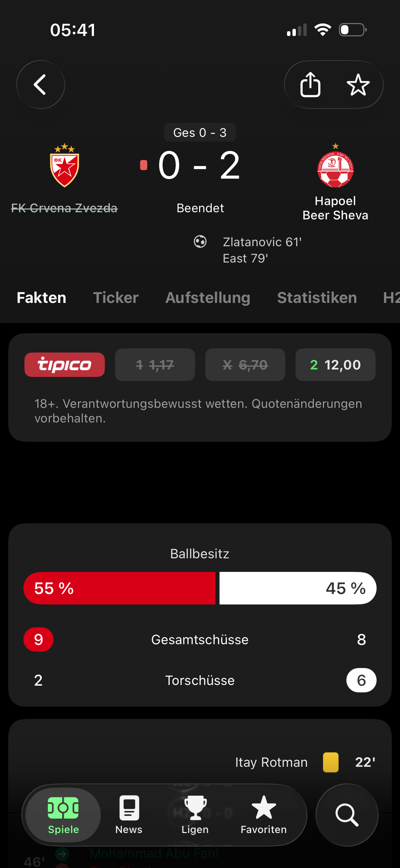Viewport: 400px width, 868px height.
Task: Tap the tipico logo button
Action: tap(64, 365)
